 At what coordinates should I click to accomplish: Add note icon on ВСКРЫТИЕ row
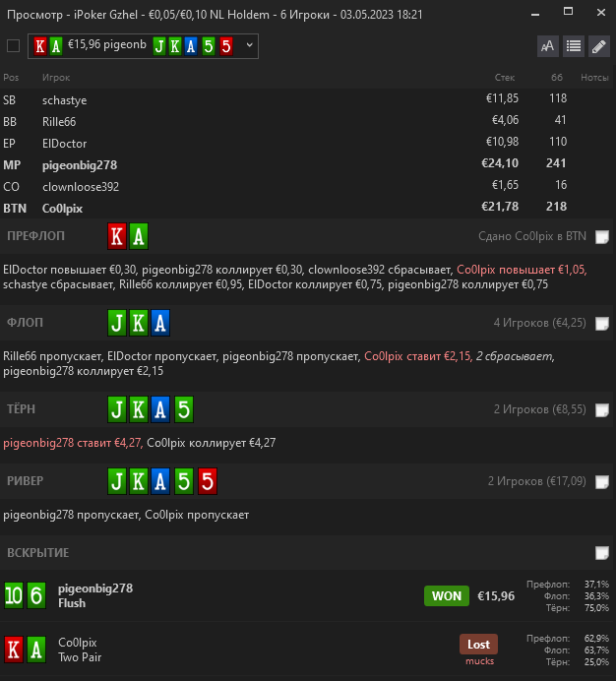[x=601, y=553]
